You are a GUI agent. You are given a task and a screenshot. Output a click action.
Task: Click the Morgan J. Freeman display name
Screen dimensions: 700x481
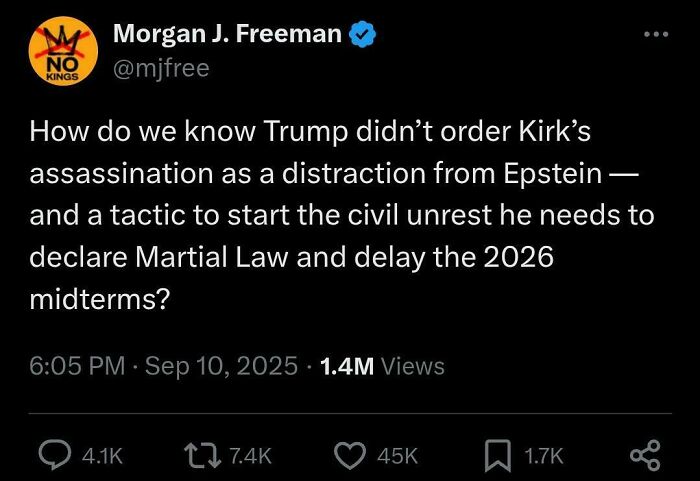coord(228,35)
